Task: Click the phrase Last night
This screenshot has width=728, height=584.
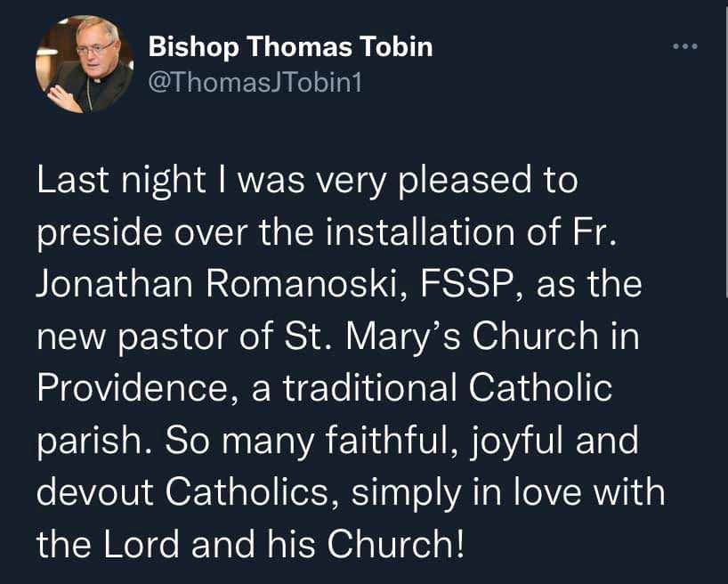Action: [121, 181]
